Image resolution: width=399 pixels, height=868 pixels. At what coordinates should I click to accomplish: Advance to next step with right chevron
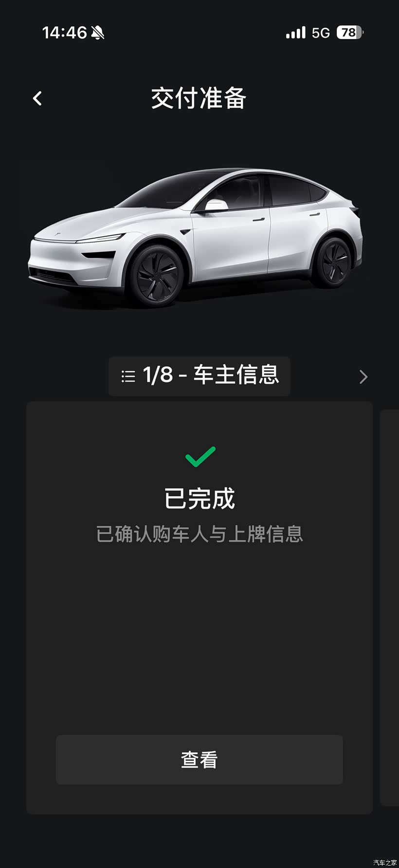[x=363, y=377]
